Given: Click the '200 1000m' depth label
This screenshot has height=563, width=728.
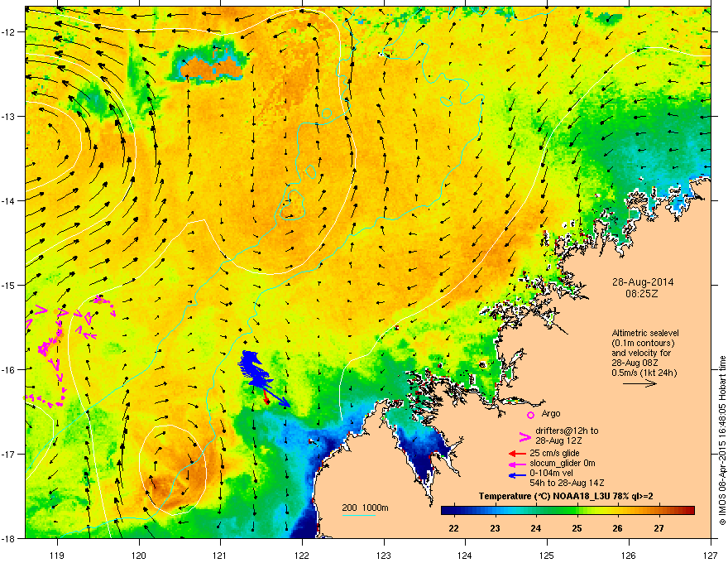Looking at the screenshot, I should pos(365,508).
